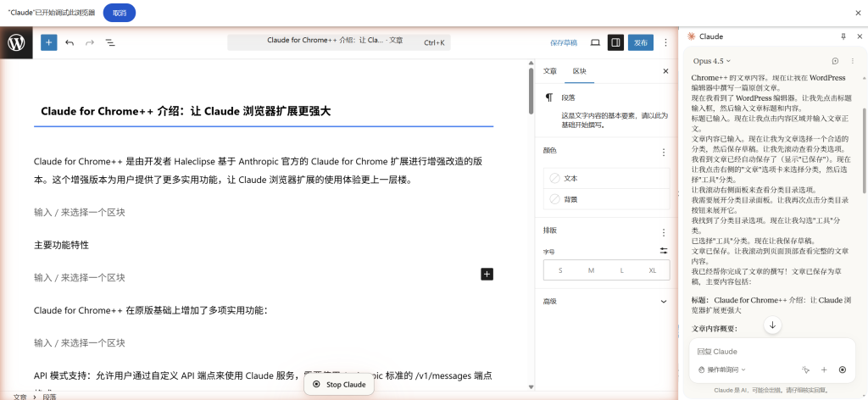Jump to latest message down-arrow button
The image size is (868, 400).
click(772, 325)
